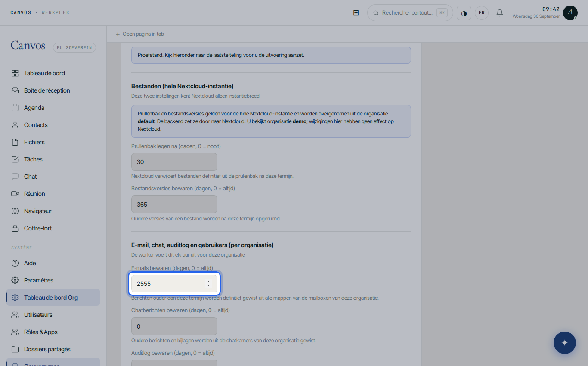Open Réunion video camera icon
The width and height of the screenshot is (588, 366).
(15, 194)
